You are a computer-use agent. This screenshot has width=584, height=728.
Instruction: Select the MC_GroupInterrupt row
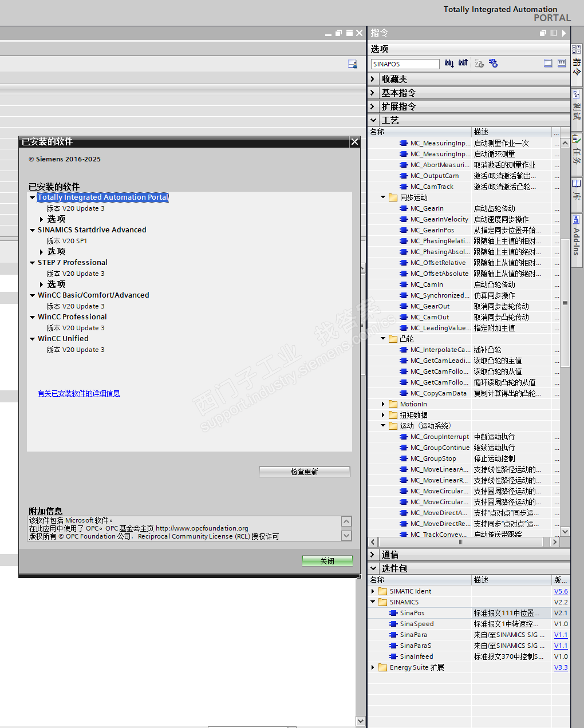(464, 437)
